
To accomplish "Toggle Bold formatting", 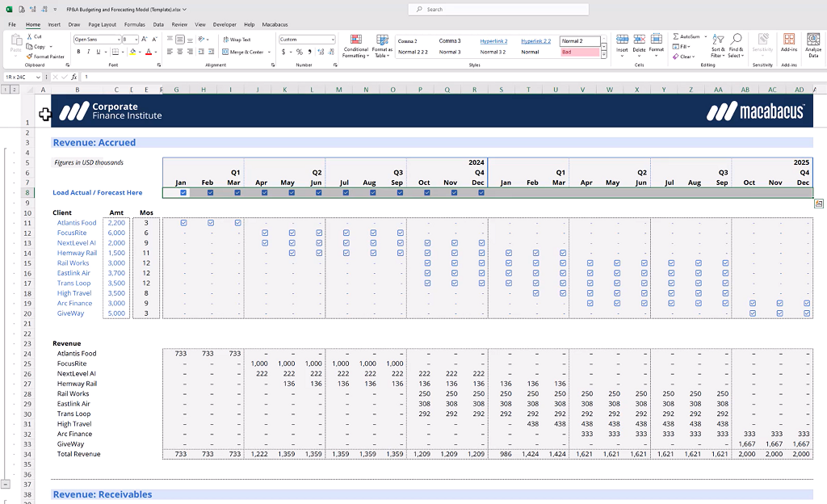I will [x=78, y=52].
